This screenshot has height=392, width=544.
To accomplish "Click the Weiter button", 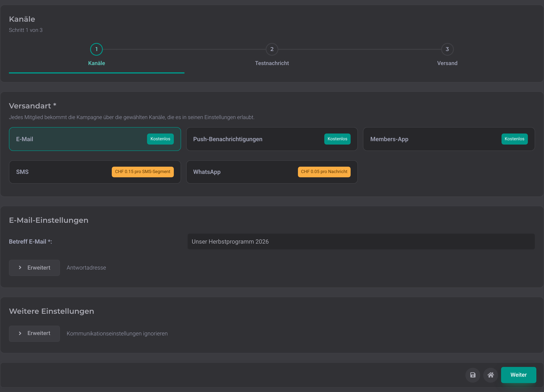I will coord(518,375).
